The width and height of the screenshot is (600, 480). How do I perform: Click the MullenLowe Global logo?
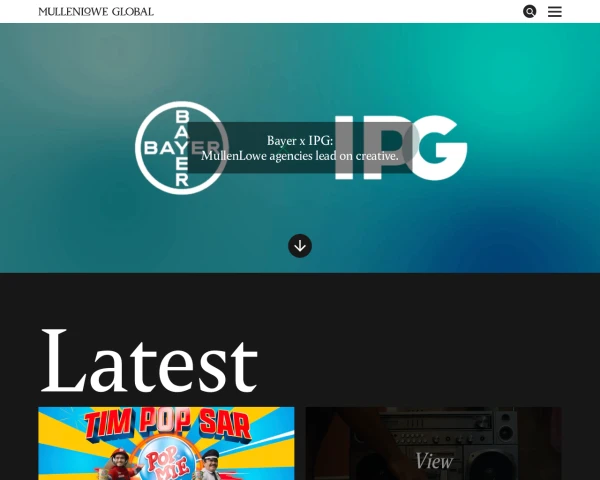96,11
